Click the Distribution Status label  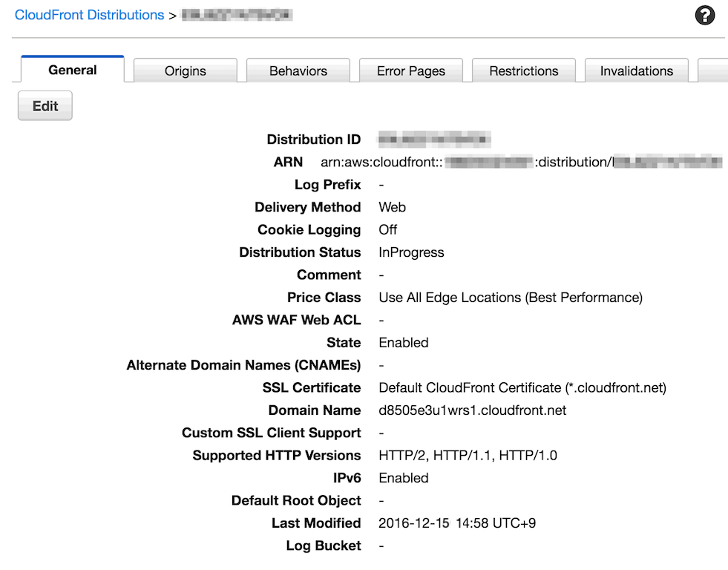300,252
